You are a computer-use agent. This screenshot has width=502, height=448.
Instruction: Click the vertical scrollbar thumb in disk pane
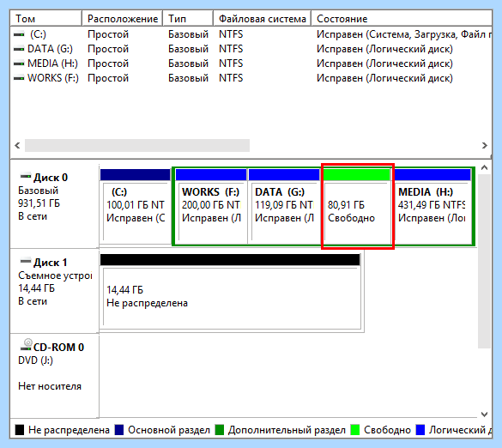click(484, 261)
